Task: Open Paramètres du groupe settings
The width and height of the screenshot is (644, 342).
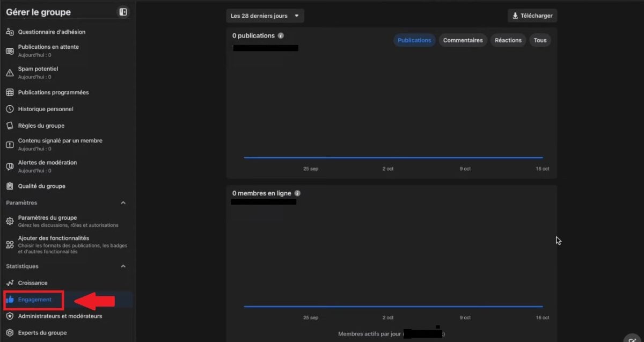Action: pyautogui.click(x=67, y=221)
